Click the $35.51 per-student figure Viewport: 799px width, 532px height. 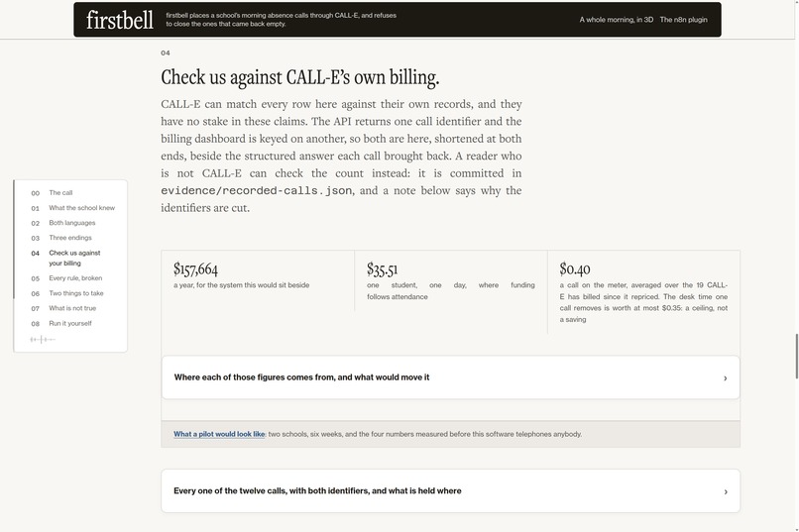[x=383, y=268]
